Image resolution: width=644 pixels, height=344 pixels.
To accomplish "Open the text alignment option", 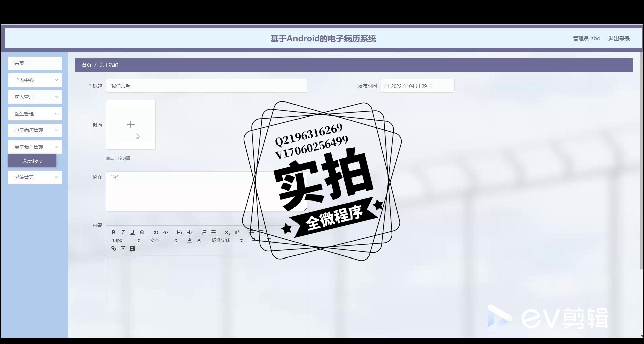I will tap(254, 240).
